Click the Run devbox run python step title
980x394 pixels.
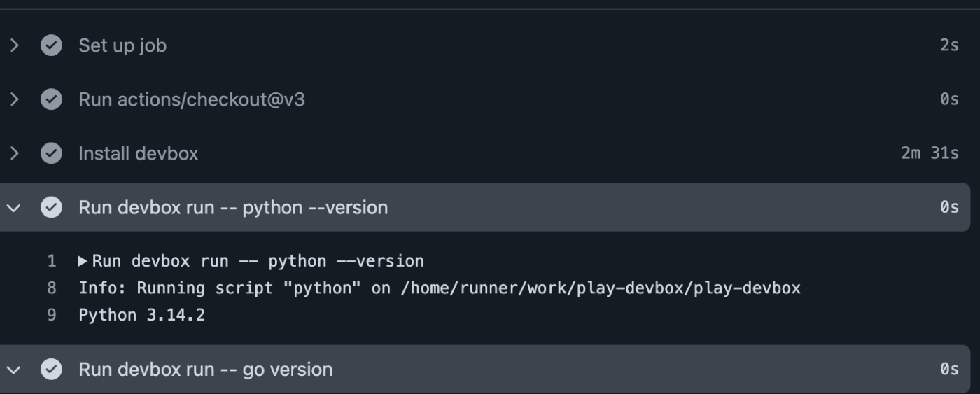click(232, 207)
